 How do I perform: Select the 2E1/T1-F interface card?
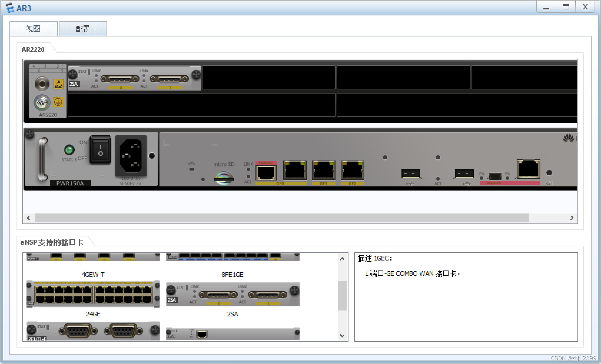point(93,331)
